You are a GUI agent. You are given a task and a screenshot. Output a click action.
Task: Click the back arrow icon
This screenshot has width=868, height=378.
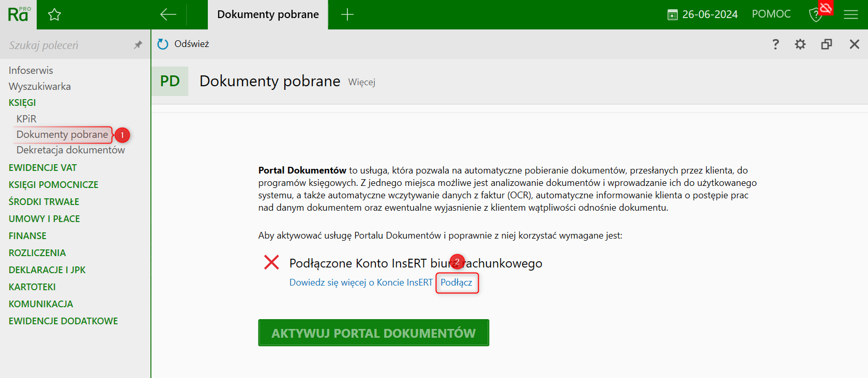[168, 14]
